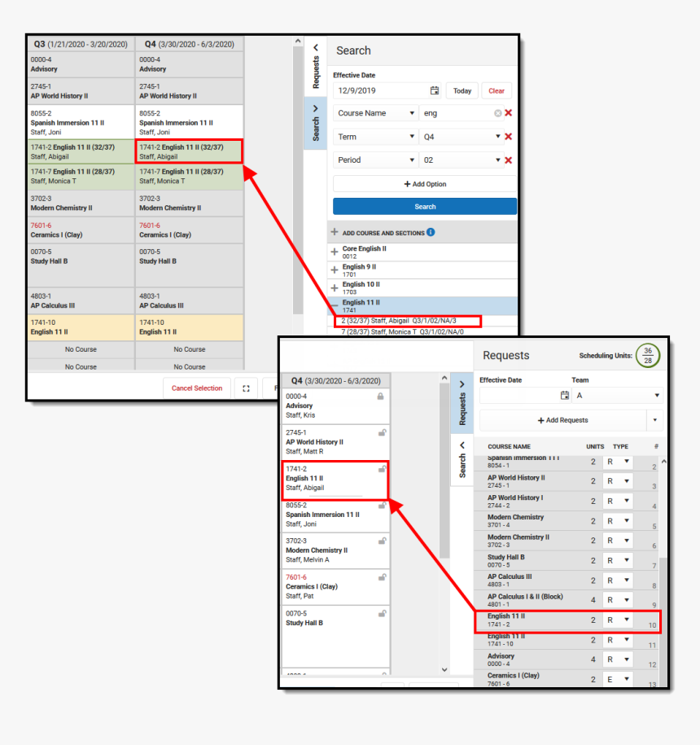Image resolution: width=700 pixels, height=745 pixels.
Task: Add English 9 II course
Action: click(x=335, y=270)
